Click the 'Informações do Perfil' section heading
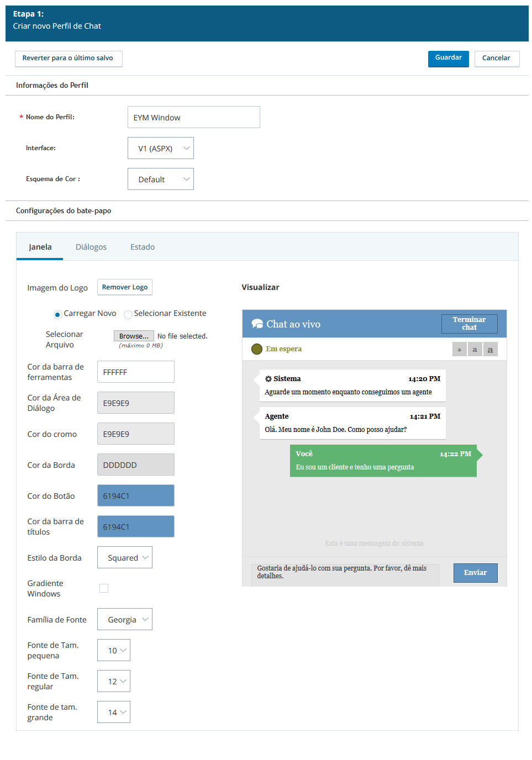The height and width of the screenshot is (760, 532). [x=52, y=85]
